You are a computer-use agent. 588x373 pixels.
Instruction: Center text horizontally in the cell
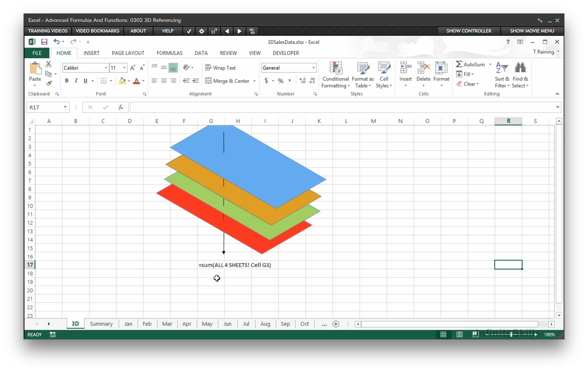click(164, 81)
